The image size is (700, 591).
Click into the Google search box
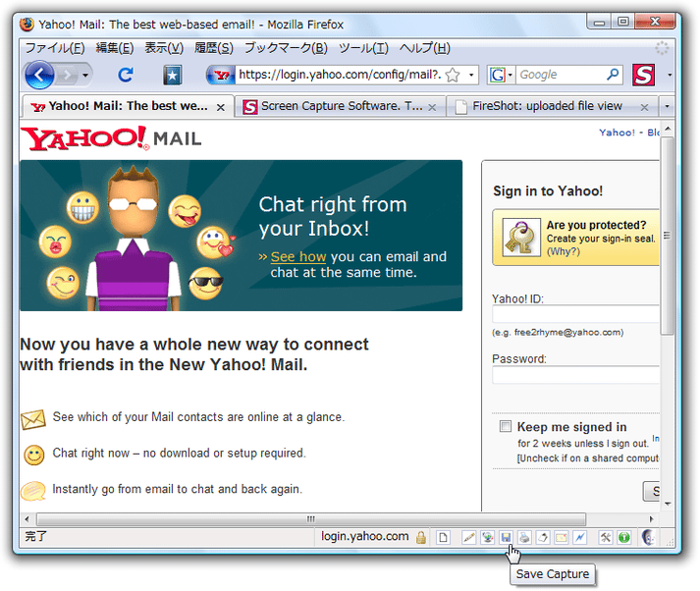pyautogui.click(x=561, y=75)
